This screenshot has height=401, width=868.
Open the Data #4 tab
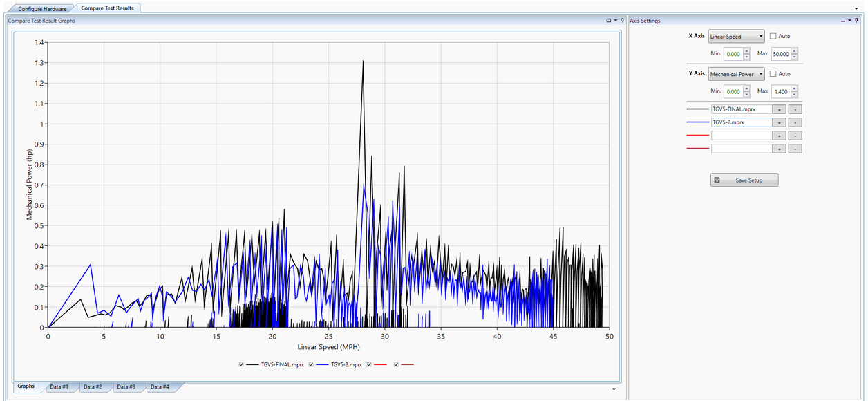pyautogui.click(x=160, y=386)
